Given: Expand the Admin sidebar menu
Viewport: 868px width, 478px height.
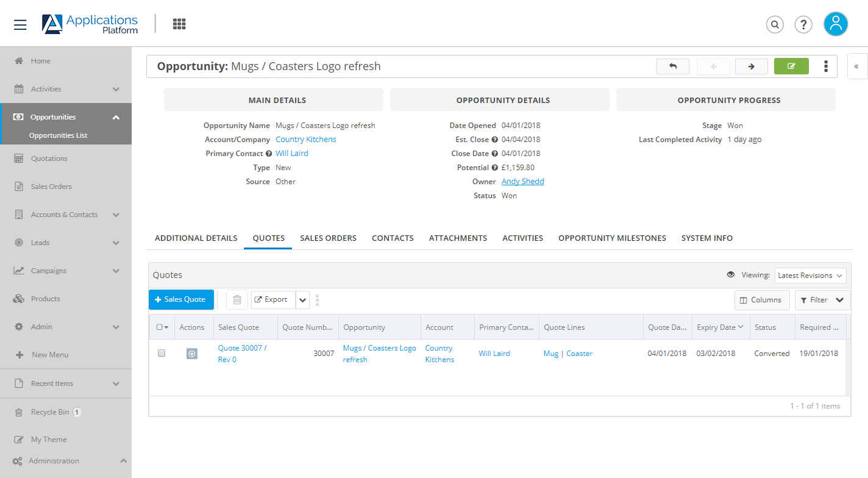Looking at the screenshot, I should 116,327.
